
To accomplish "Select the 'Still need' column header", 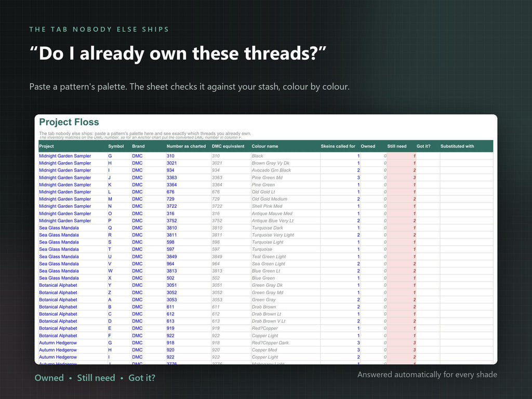I will [397, 146].
